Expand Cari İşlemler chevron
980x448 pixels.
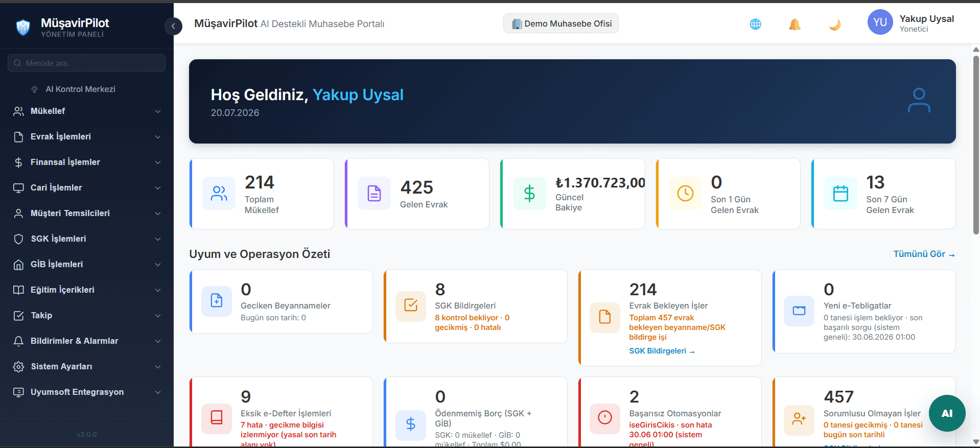(158, 188)
